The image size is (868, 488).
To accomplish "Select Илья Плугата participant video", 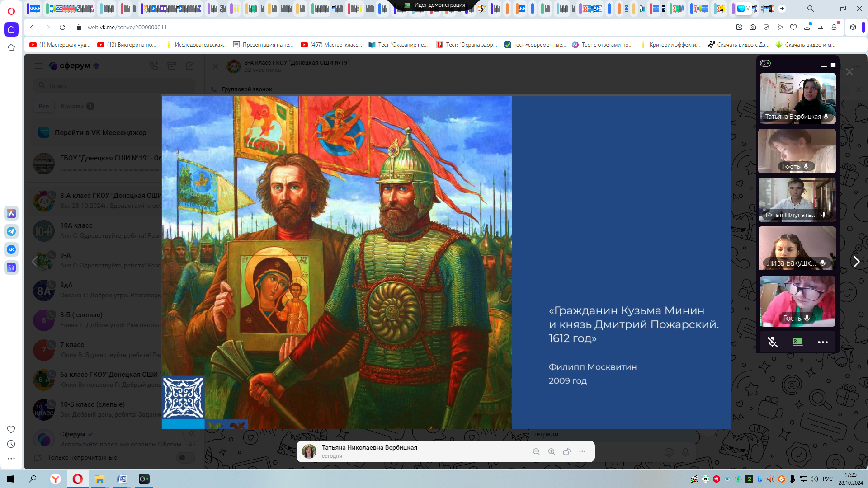I will coord(797,199).
